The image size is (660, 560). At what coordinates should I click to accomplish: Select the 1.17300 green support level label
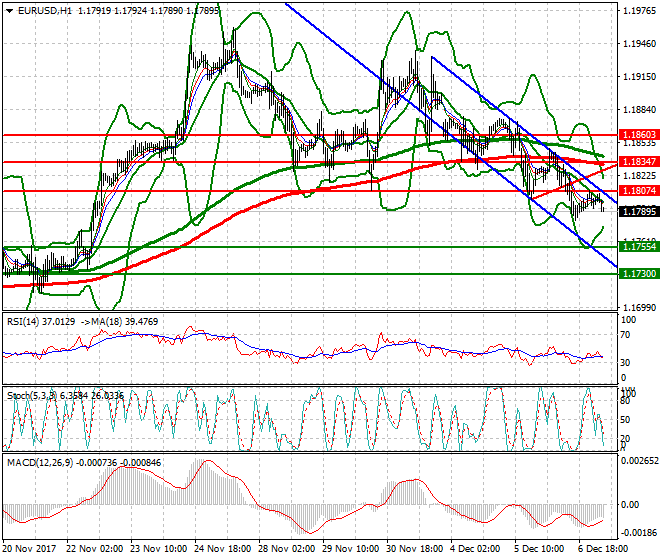[x=639, y=274]
